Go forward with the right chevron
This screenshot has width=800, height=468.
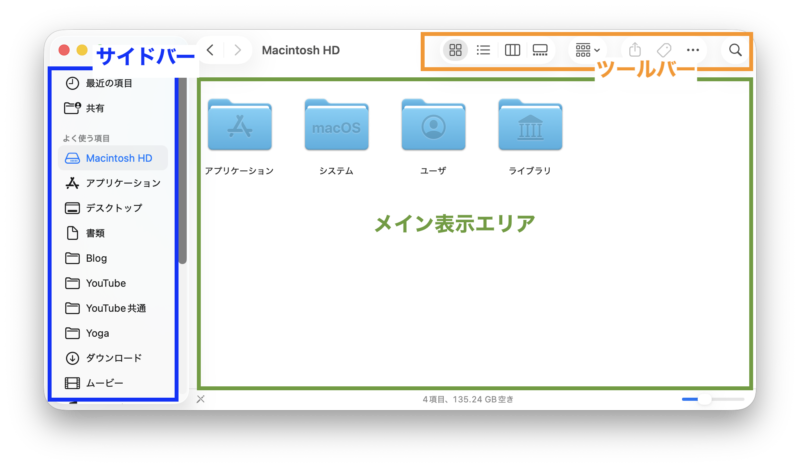[238, 49]
